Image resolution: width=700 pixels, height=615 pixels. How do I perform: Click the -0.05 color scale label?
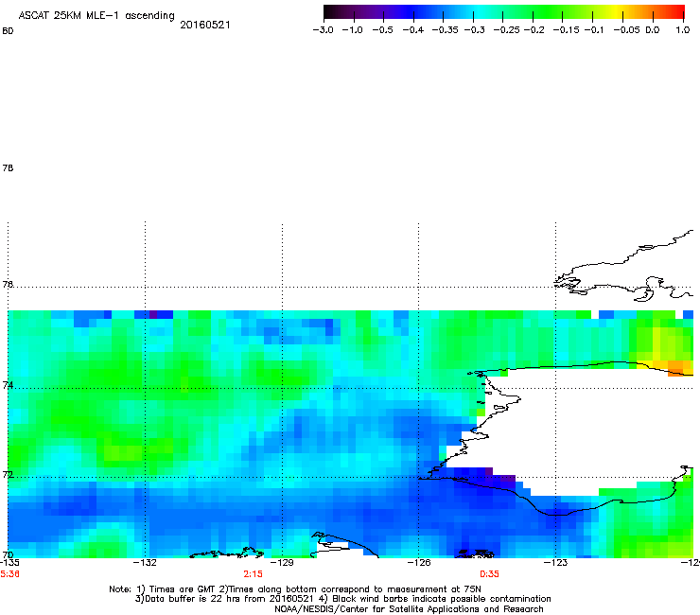tap(627, 30)
